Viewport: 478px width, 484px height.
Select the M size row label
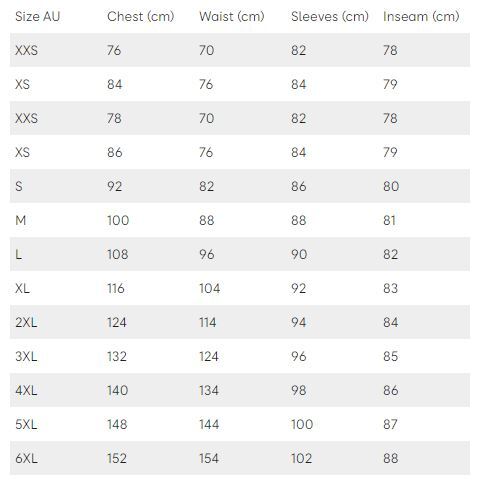click(x=20, y=220)
